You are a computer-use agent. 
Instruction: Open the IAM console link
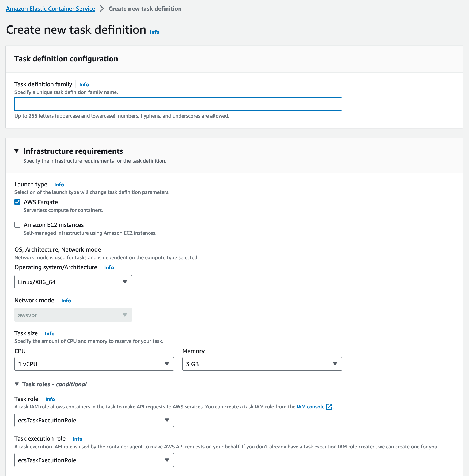[x=311, y=407]
